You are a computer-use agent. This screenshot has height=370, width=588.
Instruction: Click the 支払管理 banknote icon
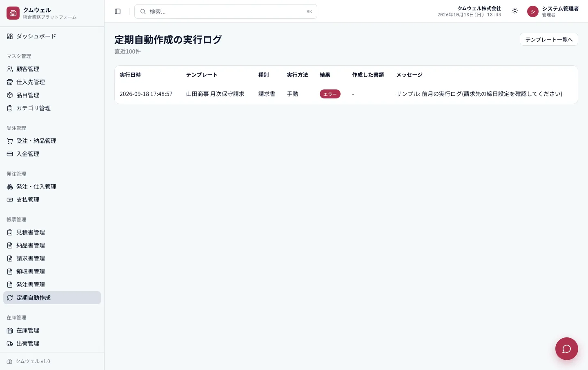click(x=10, y=200)
